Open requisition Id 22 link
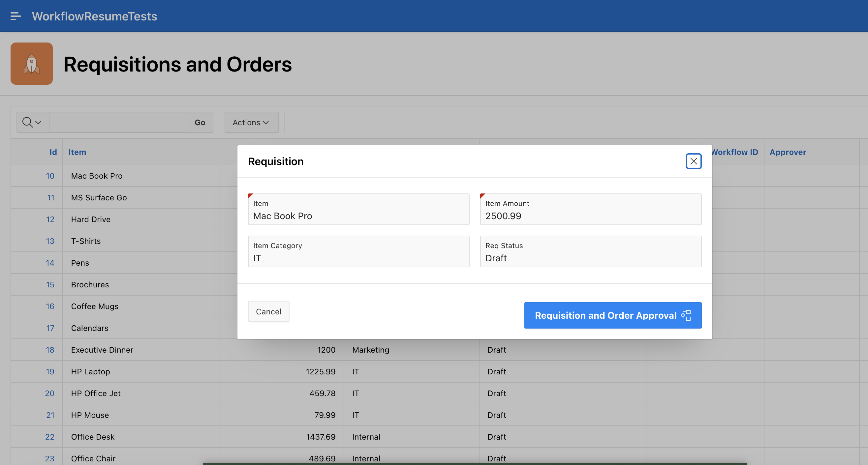Image resolution: width=868 pixels, height=465 pixels. point(49,436)
